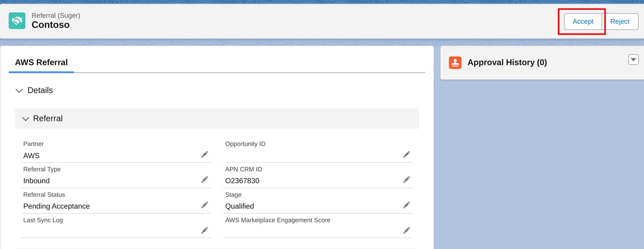Edit the Last Sync Log pencil icon
Viewport: 644px width, 249px height.
[204, 230]
